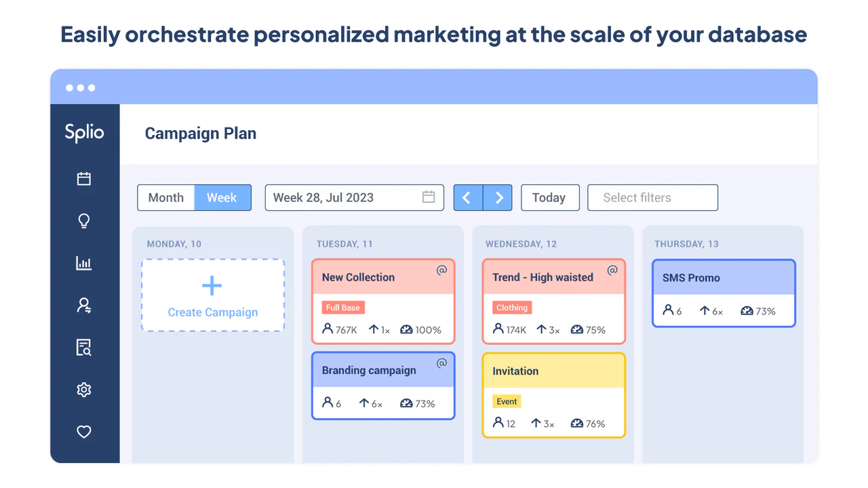Open Splio settings via the gear icon
The image size is (868, 488).
[83, 389]
